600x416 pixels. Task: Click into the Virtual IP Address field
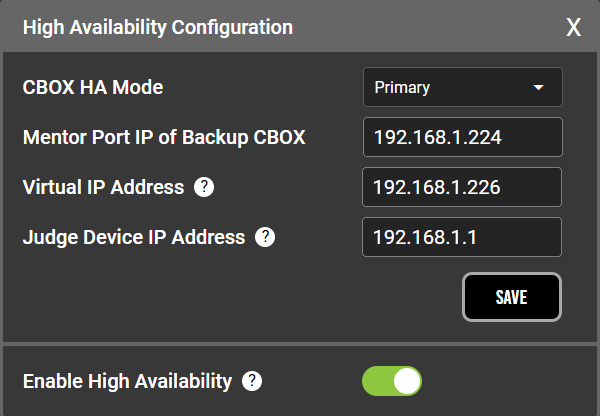[462, 187]
